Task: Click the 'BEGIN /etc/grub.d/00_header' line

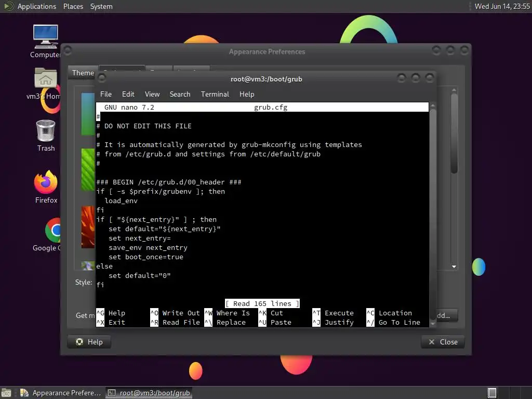Action: tap(169, 182)
